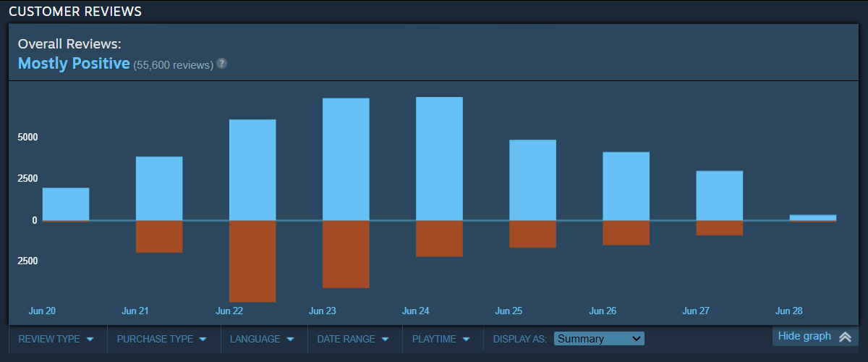This screenshot has width=868, height=362.
Task: Click the Jun 27 axis date label
Action: point(696,311)
